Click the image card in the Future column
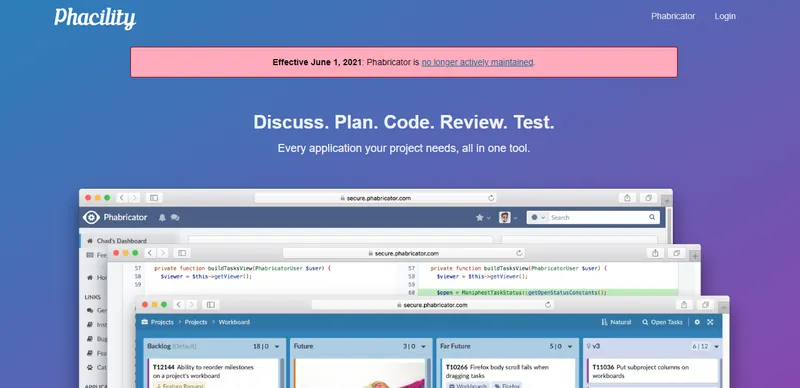This screenshot has height=388, width=800. click(360, 374)
